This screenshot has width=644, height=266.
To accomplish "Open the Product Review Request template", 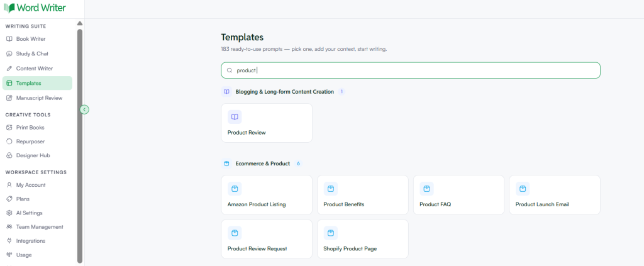I will pos(267,240).
